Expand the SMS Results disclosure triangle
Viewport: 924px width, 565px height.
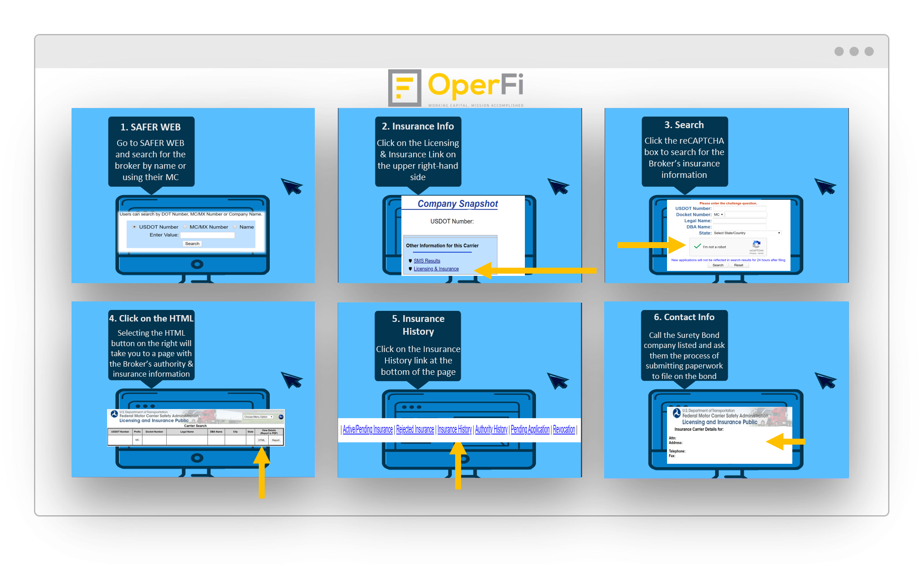410,261
